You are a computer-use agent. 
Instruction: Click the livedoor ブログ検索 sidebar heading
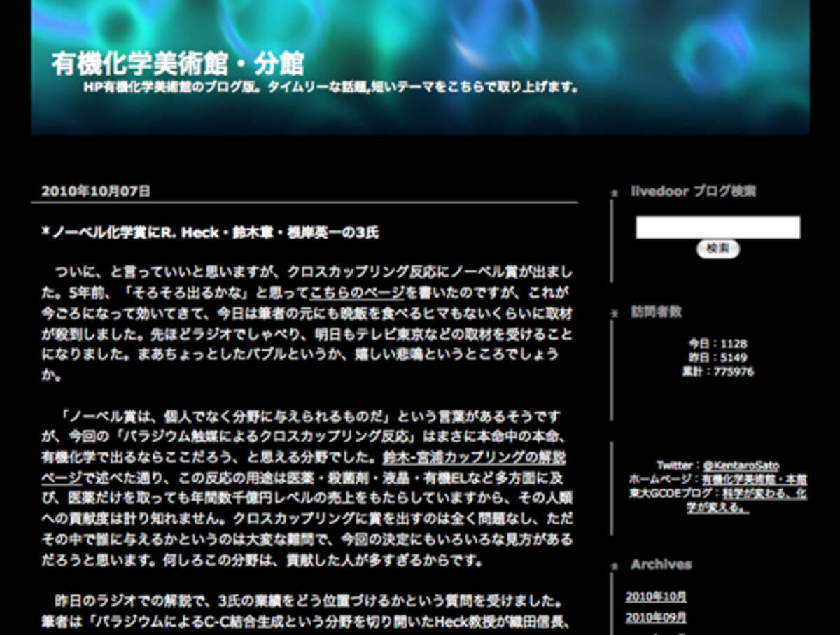[693, 191]
